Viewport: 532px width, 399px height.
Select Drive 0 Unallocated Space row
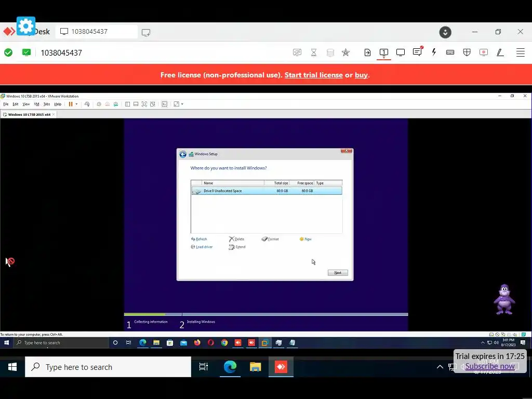coord(267,191)
